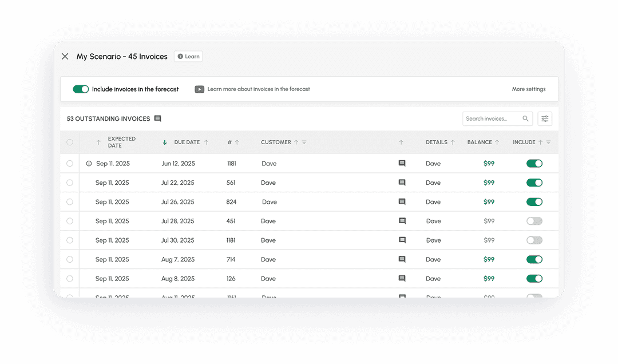Toggle Include invoices in the forecast switch
The image size is (618, 364).
[x=81, y=89]
